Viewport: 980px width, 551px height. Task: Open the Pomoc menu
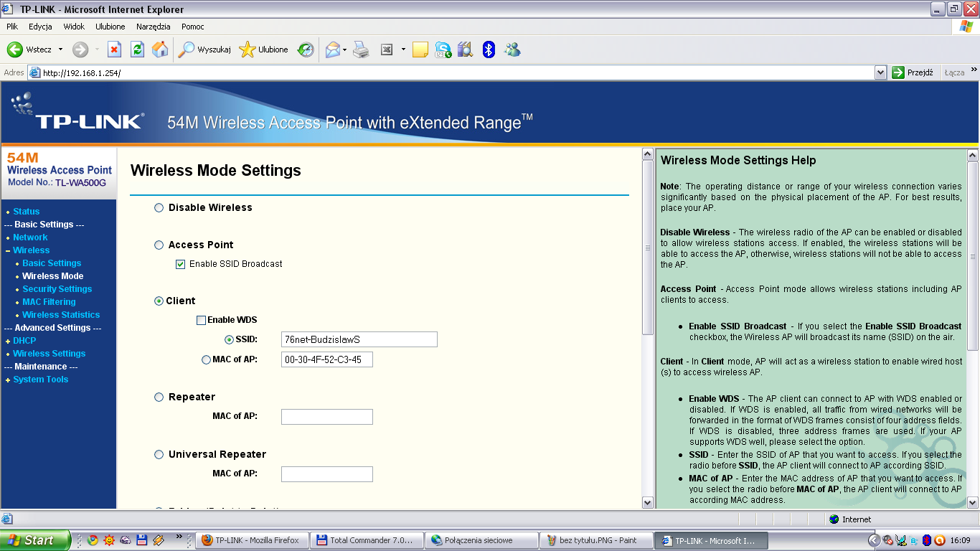point(193,27)
